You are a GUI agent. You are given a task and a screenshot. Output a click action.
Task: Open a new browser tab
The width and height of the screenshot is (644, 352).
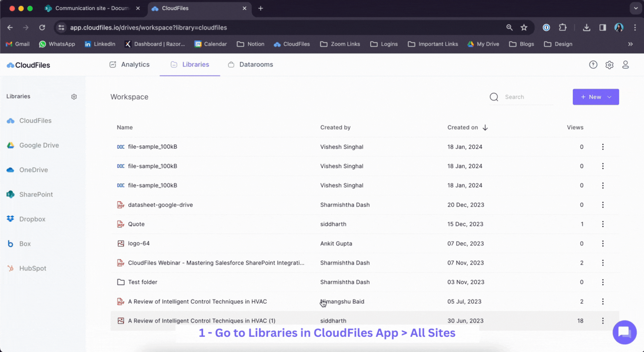coord(260,8)
